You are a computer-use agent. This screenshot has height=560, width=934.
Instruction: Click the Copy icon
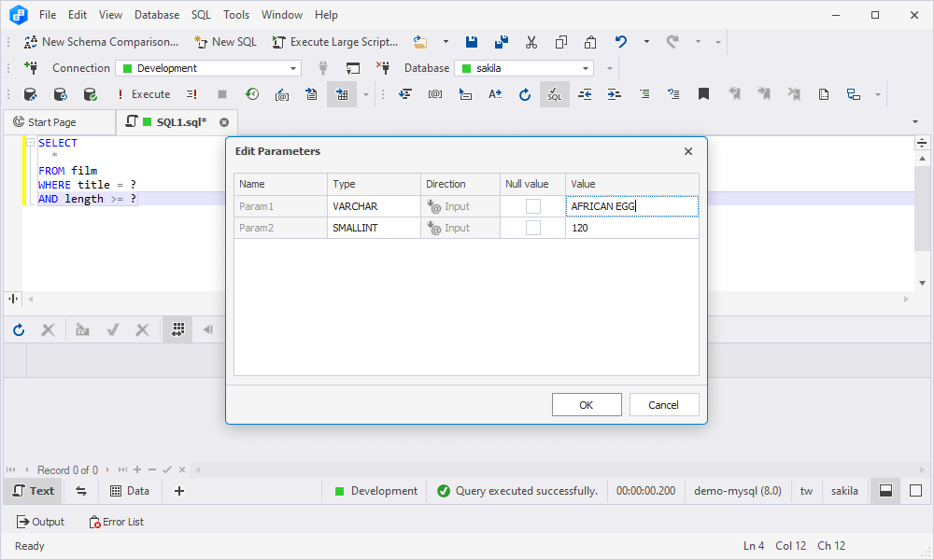[560, 42]
